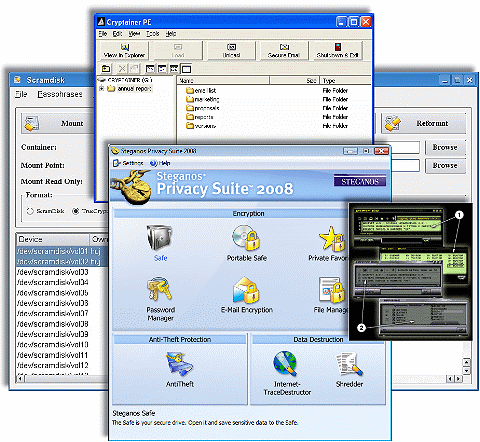Select the ScramDisk format radio button
Screen dimensions: 480x442
[x=30, y=211]
